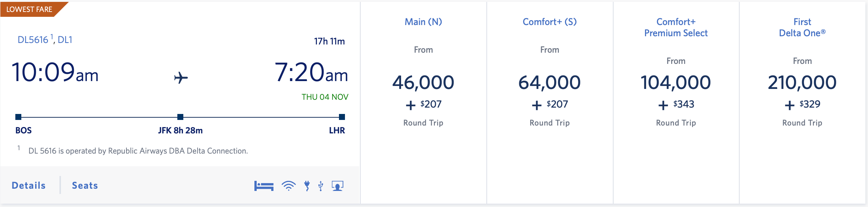
Task: Open the Seats link
Action: coord(85,186)
